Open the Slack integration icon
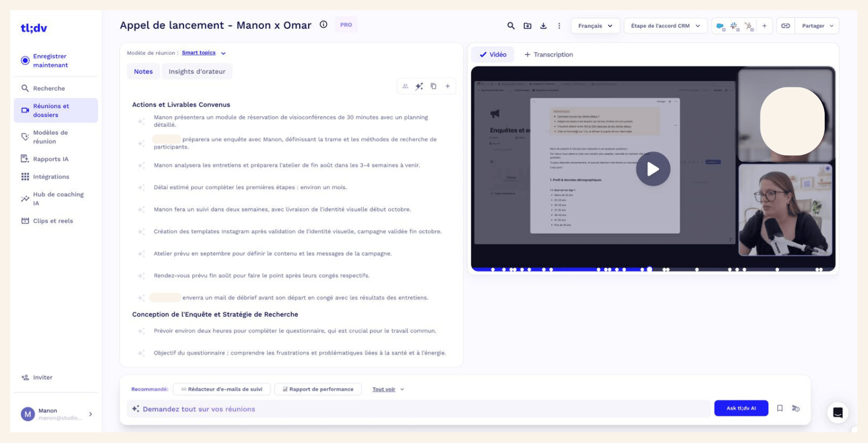868x443 pixels. (734, 26)
